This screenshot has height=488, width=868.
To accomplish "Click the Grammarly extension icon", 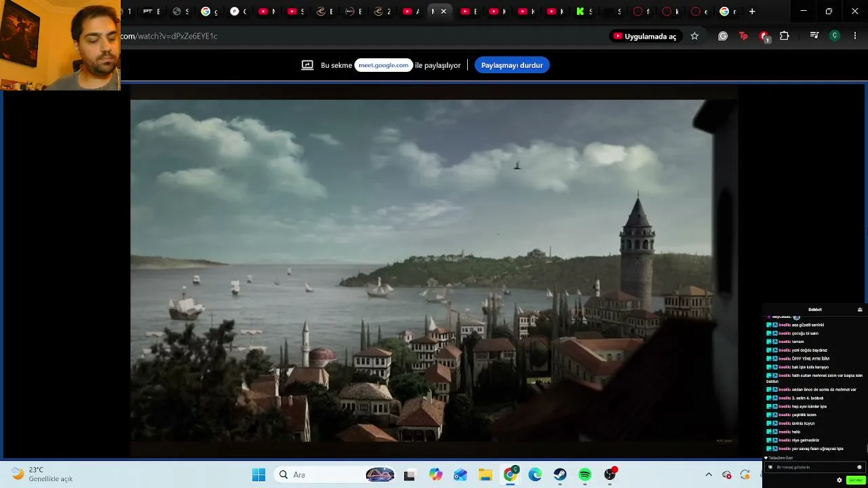I will click(x=723, y=36).
